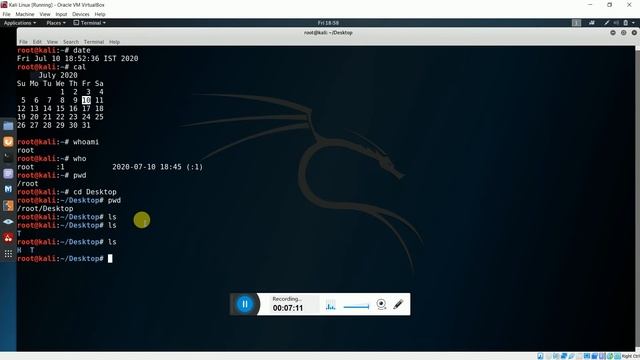
Task: Adjust the recorder volume slider
Action: click(356, 307)
